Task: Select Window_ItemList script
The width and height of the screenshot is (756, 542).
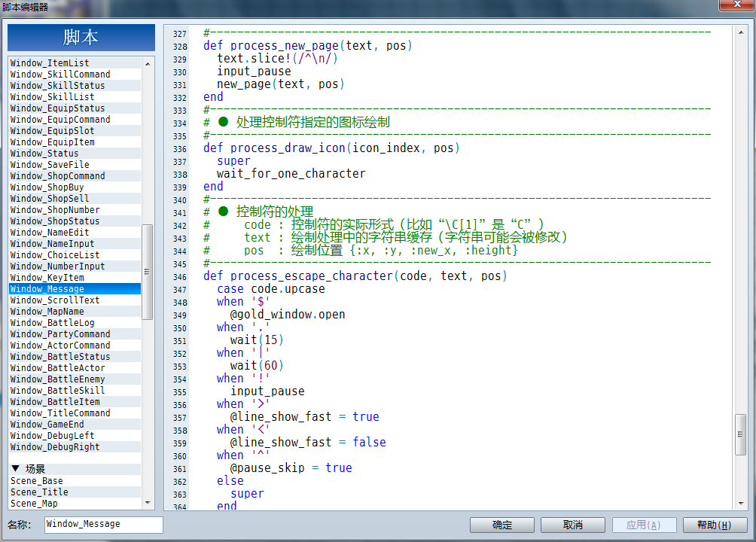Action: (75, 63)
